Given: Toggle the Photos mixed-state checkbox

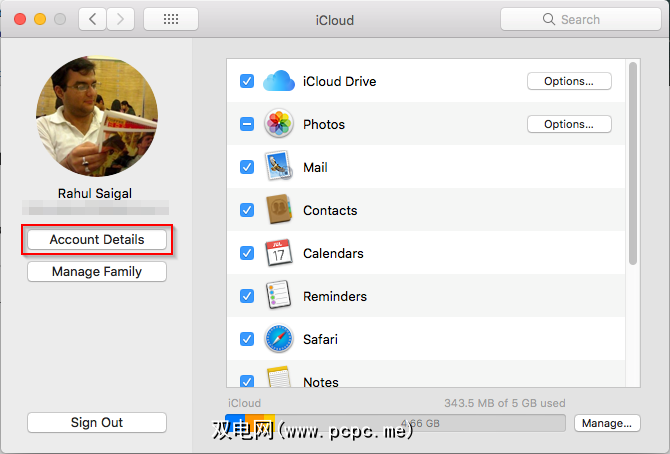Looking at the screenshot, I should pos(247,124).
